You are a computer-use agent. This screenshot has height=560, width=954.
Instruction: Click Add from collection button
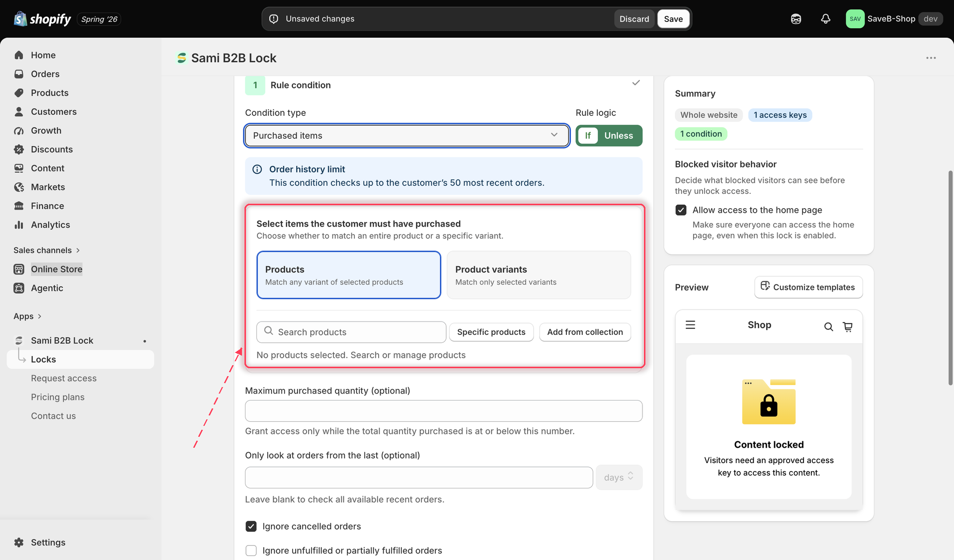(585, 332)
